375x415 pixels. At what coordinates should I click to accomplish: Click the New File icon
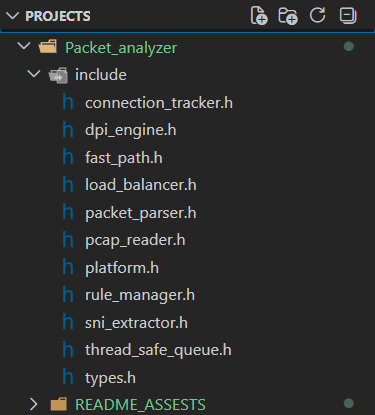(259, 16)
